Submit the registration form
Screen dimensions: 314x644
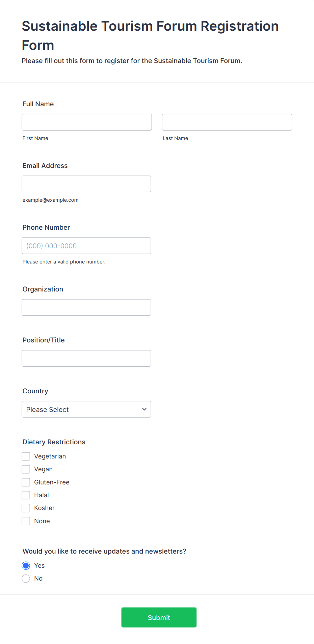(x=159, y=617)
